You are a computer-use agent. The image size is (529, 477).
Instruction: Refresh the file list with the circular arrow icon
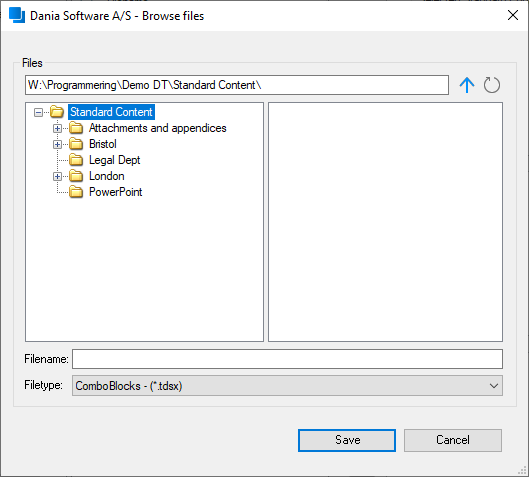coord(492,85)
